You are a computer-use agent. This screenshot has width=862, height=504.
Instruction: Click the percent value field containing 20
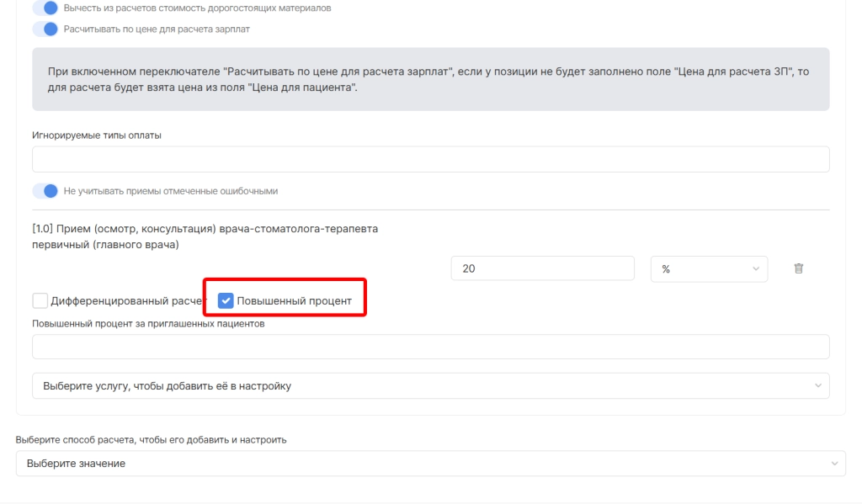tap(542, 268)
